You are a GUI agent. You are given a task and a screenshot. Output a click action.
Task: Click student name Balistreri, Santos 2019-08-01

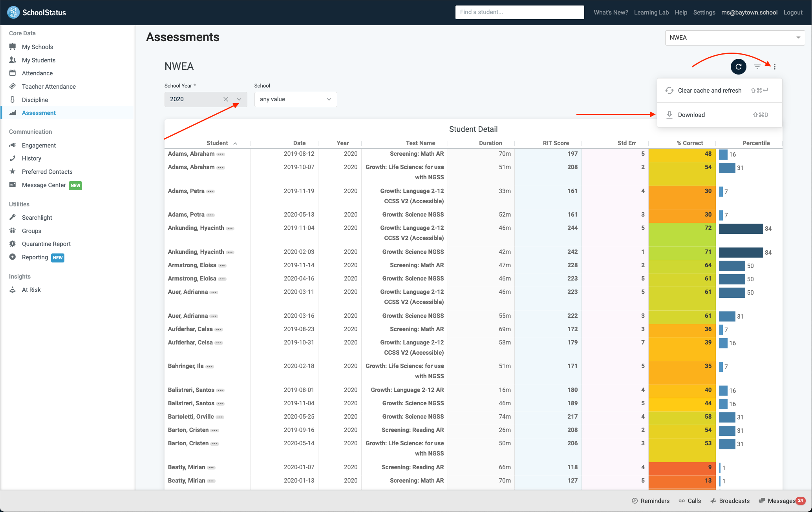[x=191, y=390]
